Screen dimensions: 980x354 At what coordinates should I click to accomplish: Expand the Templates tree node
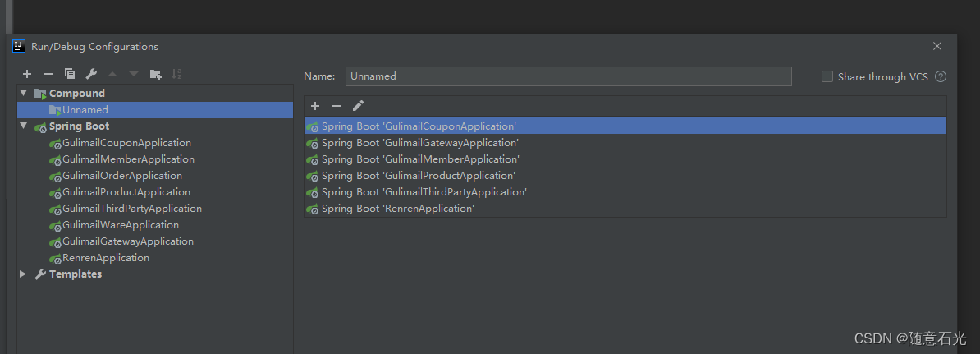point(23,274)
